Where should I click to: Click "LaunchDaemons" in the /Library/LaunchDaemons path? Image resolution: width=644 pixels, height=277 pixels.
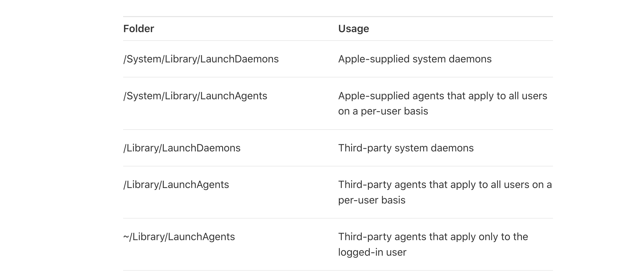(201, 148)
